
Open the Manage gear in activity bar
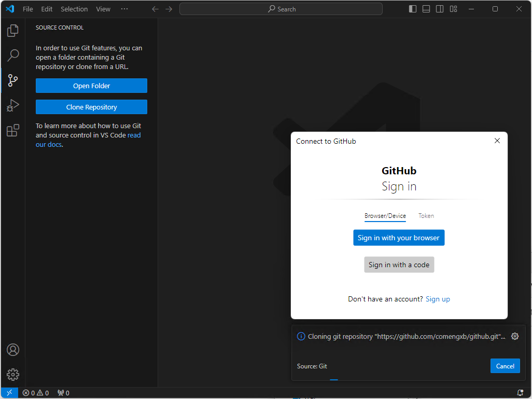coord(12,375)
